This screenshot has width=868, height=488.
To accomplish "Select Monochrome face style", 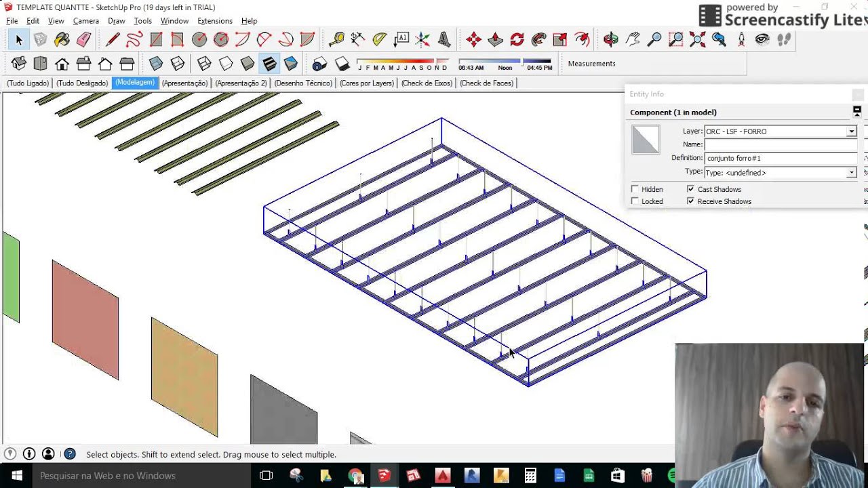I will (x=291, y=64).
